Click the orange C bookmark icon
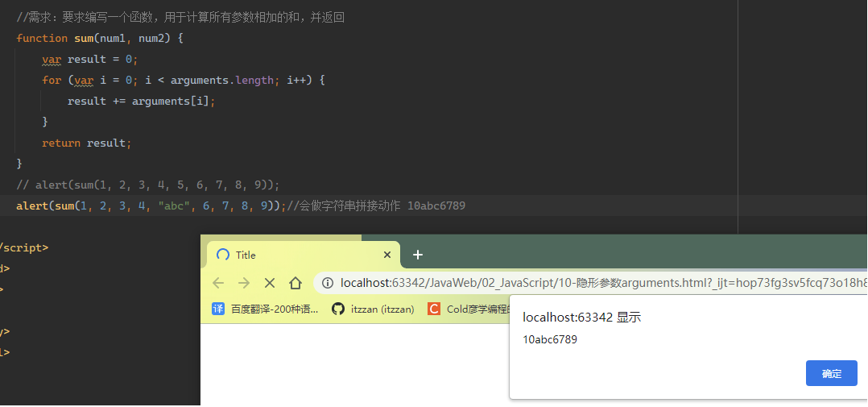This screenshot has height=407, width=868. [434, 309]
